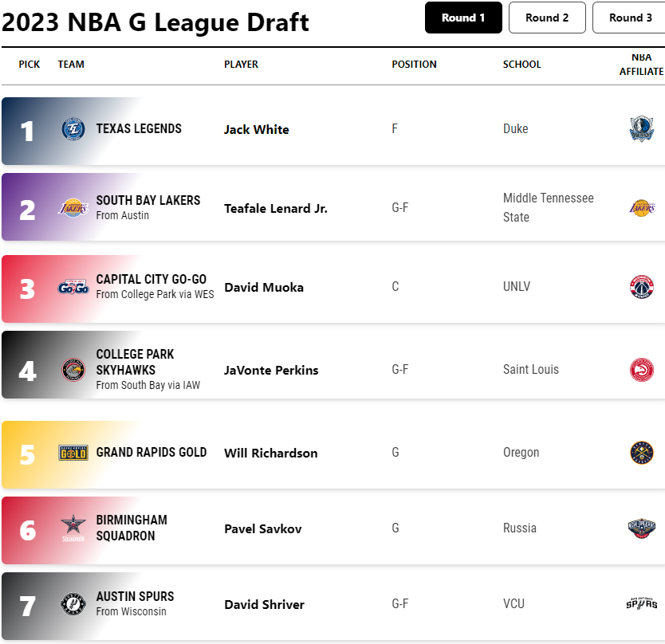This screenshot has height=644, width=665.
Task: Open player Jack White's name link
Action: click(257, 129)
